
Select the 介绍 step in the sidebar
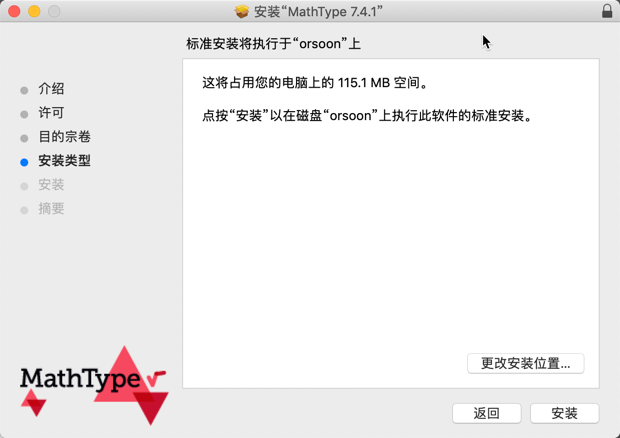click(x=51, y=89)
